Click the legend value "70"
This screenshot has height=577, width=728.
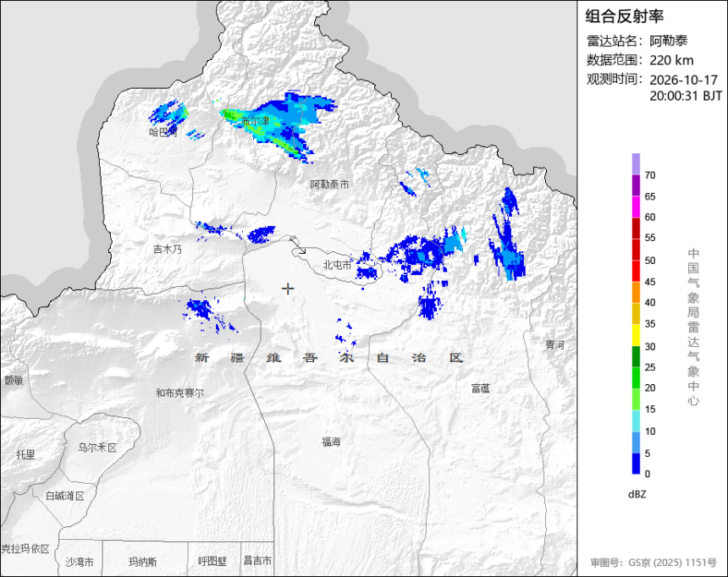coord(650,175)
